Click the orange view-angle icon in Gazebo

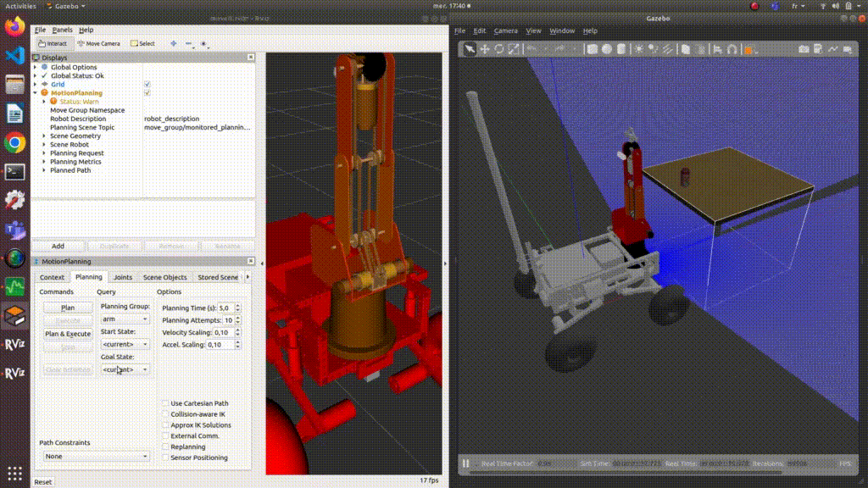pyautogui.click(x=748, y=50)
